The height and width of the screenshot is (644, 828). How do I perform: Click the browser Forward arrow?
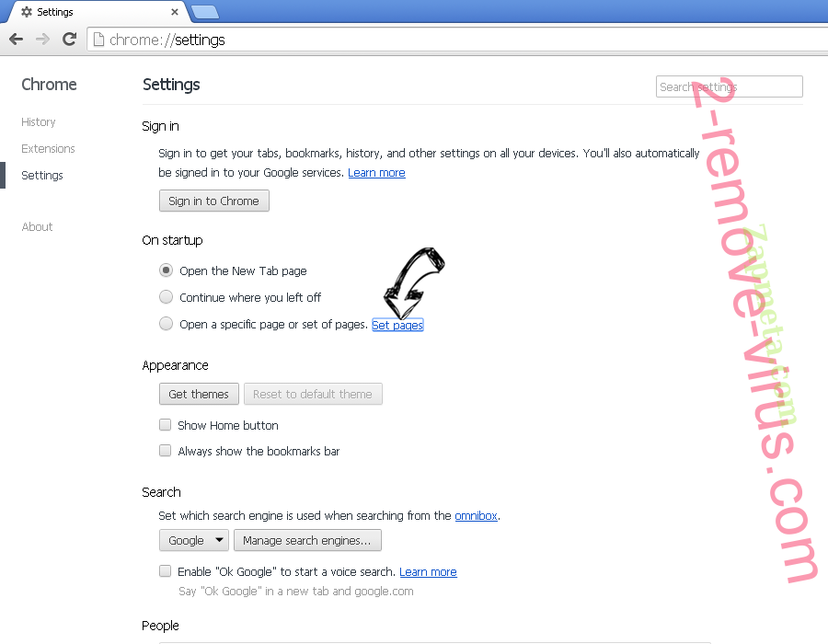(x=42, y=39)
